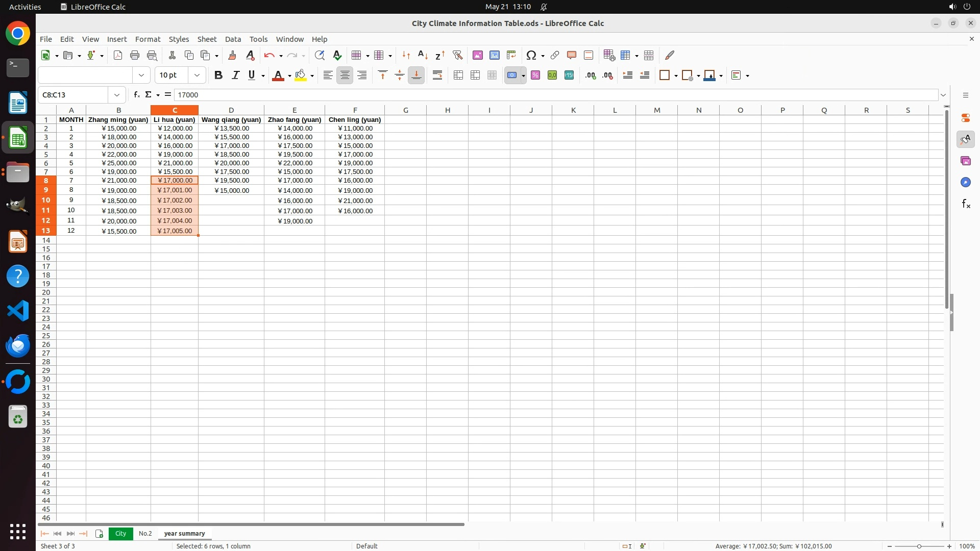Click the Insert Special Character icon

point(531,55)
